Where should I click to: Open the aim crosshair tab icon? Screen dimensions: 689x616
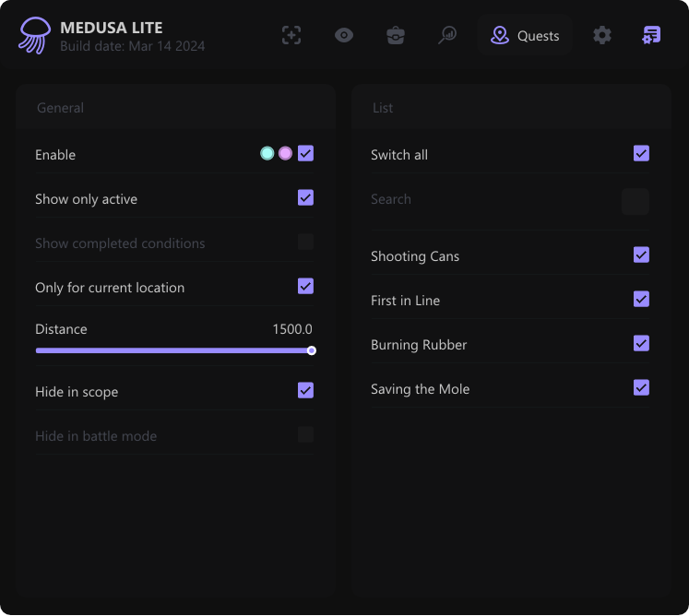coord(291,35)
